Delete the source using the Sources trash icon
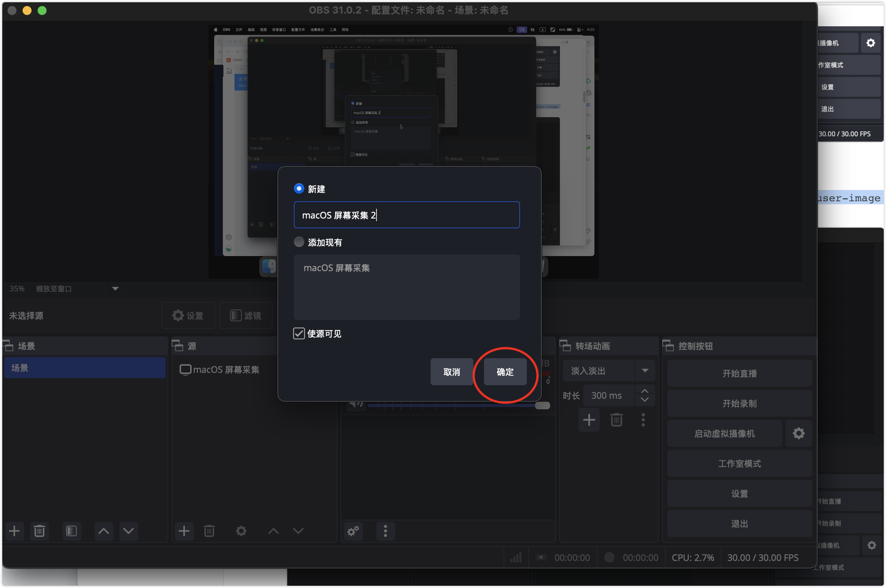Screen dimensions: 886x588 click(209, 531)
